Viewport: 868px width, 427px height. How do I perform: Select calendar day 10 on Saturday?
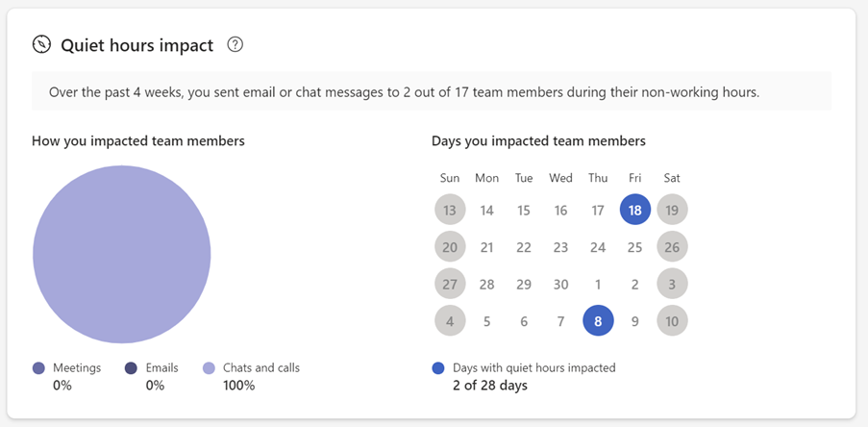point(672,321)
